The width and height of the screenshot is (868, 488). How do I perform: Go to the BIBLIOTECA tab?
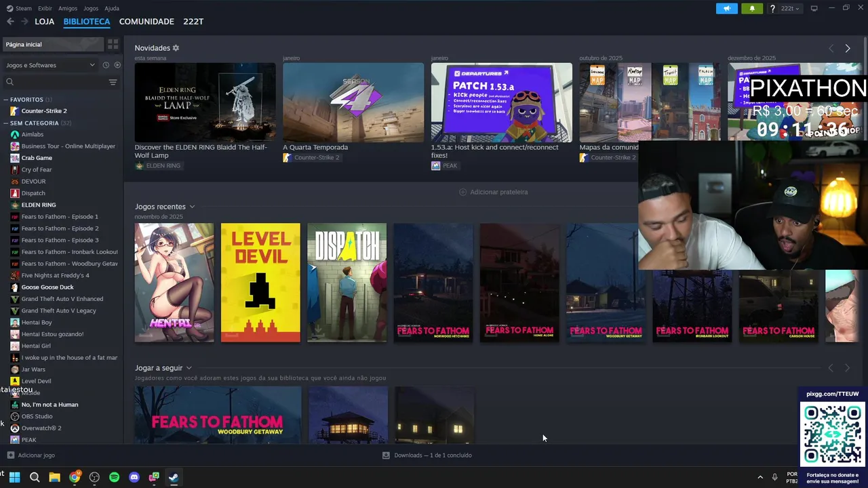[87, 22]
